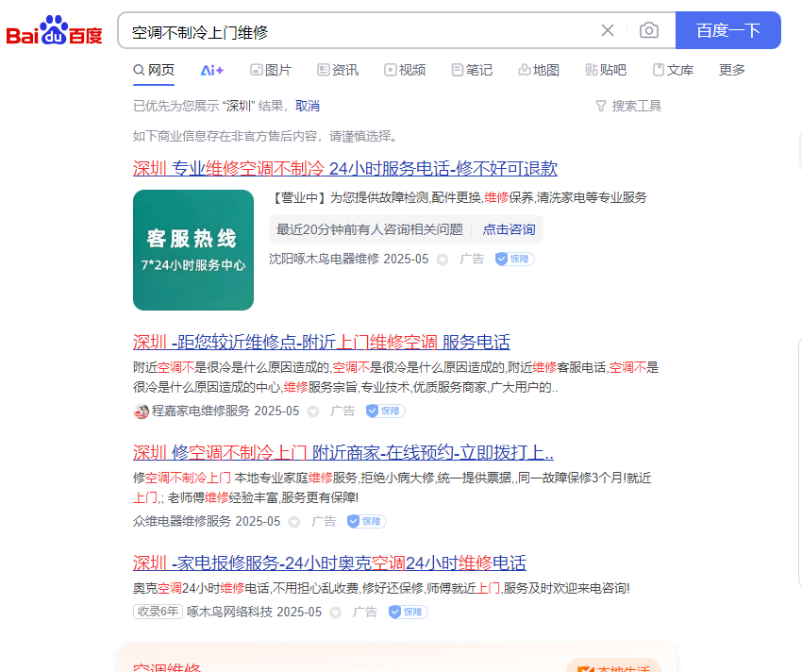
Task: Expand arrow next to 啄木鸟网络科技 2025-05
Action: tap(336, 613)
